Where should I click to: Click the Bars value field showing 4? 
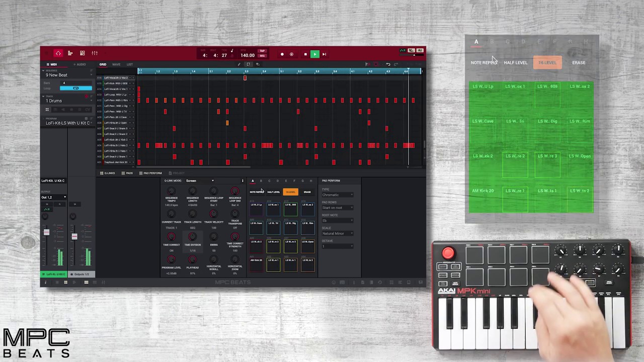pyautogui.click(x=75, y=83)
